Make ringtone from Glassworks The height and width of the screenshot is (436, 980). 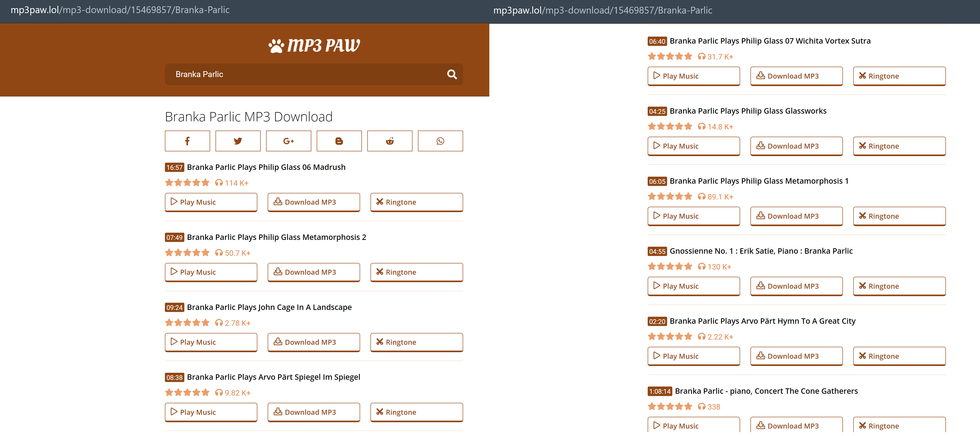pos(899,146)
